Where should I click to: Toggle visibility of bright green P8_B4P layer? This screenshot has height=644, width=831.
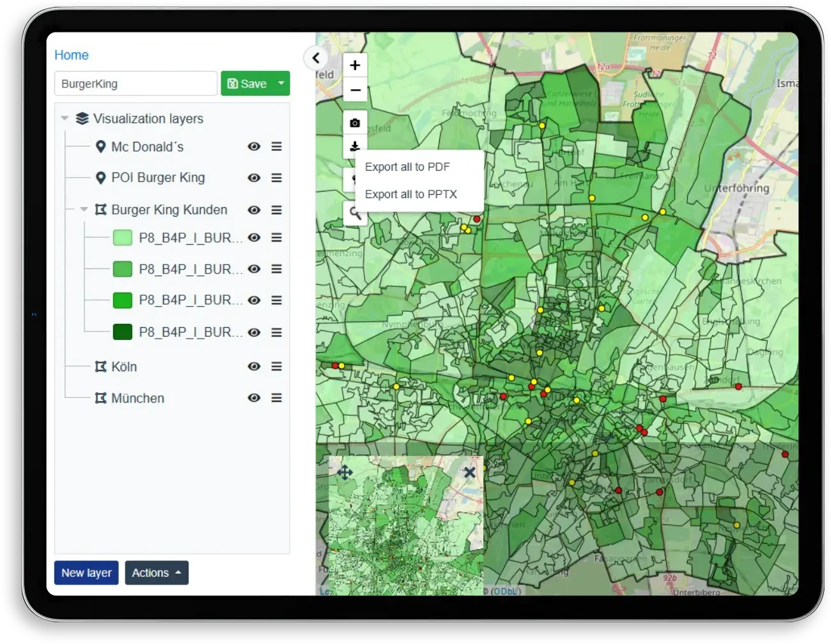254,300
